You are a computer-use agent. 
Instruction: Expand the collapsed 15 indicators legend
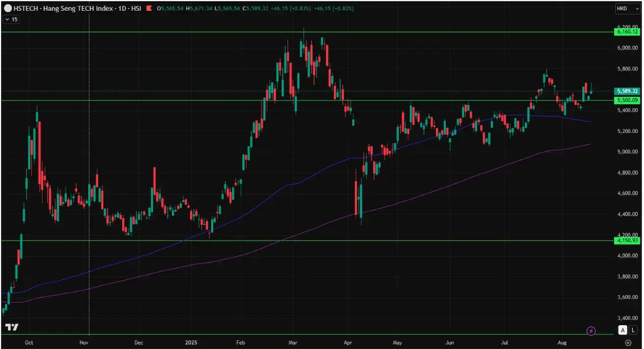[x=11, y=19]
